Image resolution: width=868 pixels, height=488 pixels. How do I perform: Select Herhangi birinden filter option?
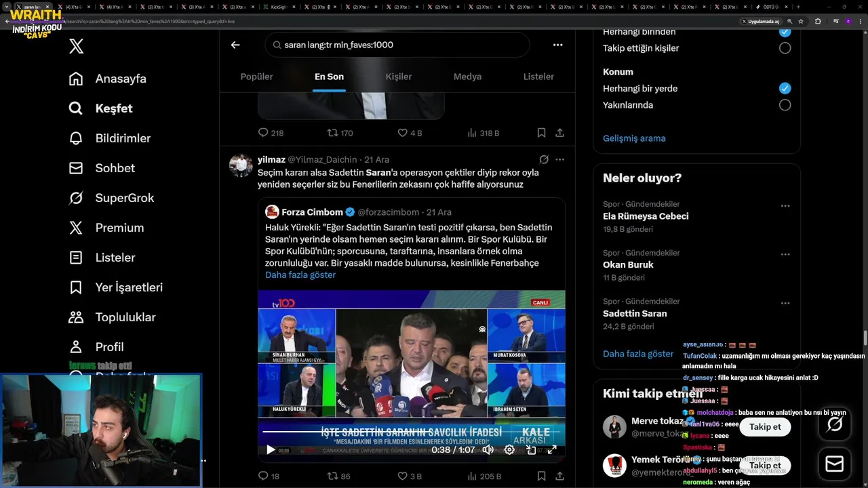click(785, 32)
